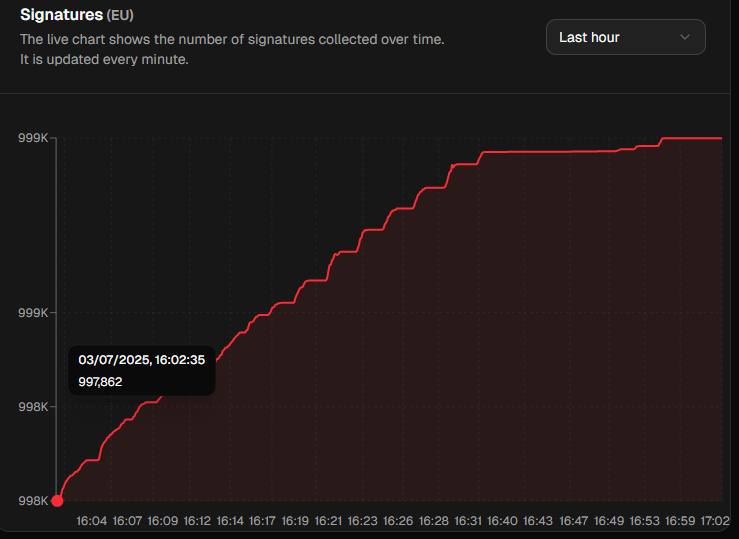Viewport: 739px width, 539px height.
Task: Click the chevron arrow in Last hour selector
Action: tap(685, 37)
